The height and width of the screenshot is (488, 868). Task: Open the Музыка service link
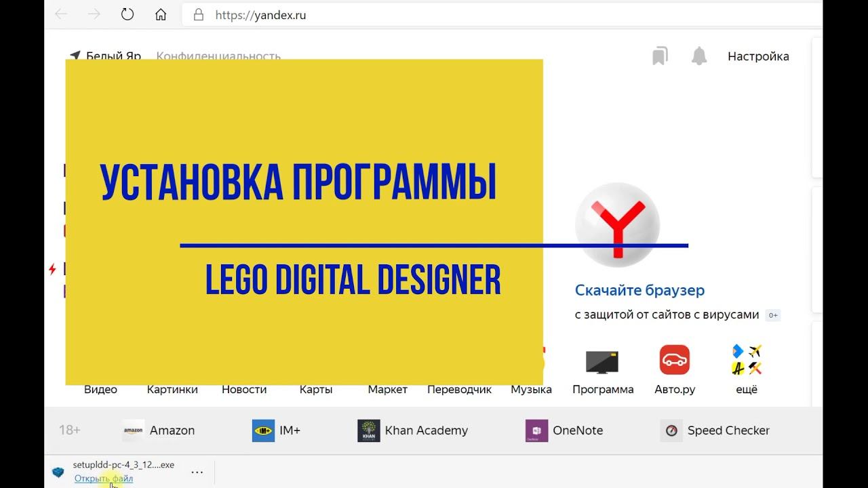(531, 390)
